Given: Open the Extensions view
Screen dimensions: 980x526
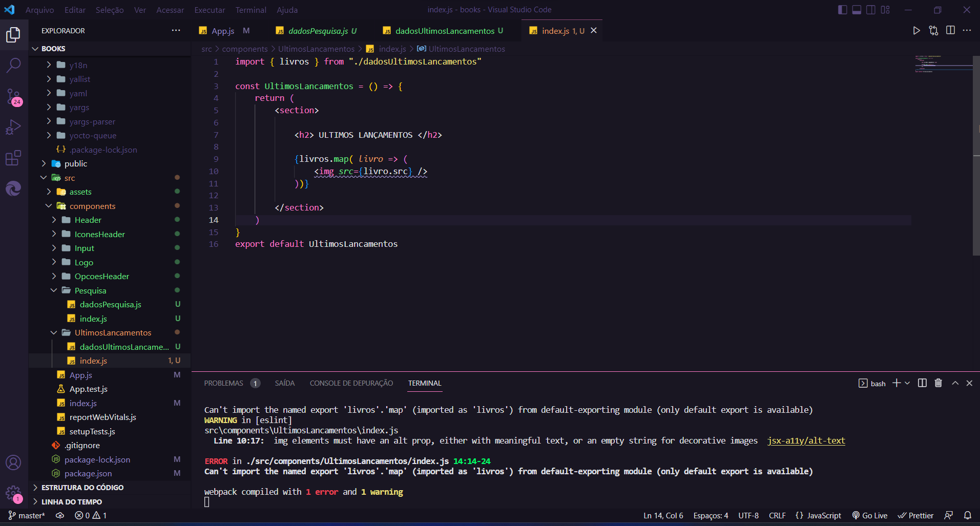Looking at the screenshot, I should point(13,158).
